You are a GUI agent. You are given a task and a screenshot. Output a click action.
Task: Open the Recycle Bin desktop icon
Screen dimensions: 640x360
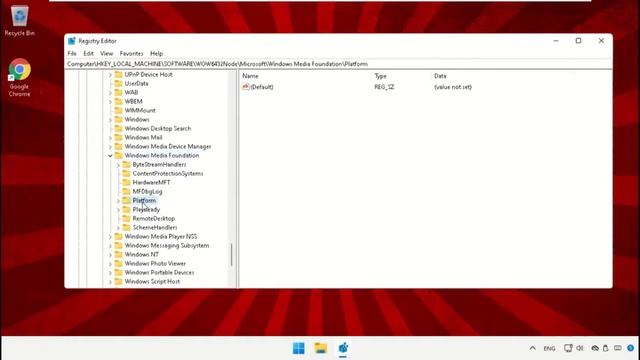pos(19,20)
